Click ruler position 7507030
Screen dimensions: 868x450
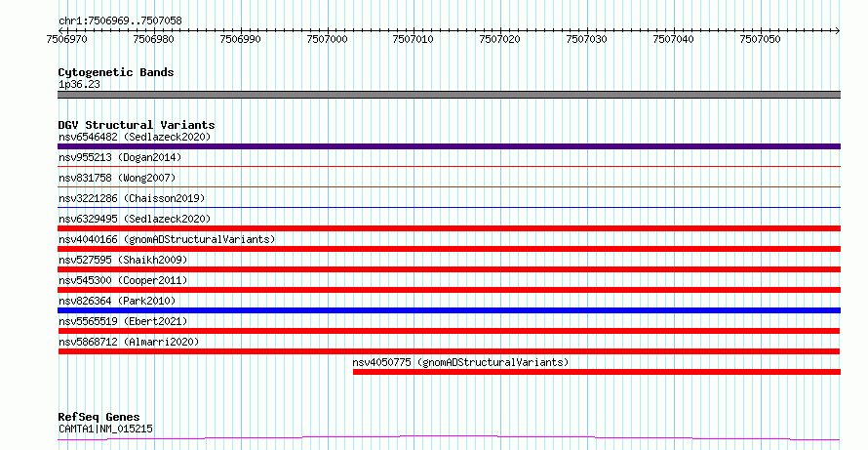(587, 39)
